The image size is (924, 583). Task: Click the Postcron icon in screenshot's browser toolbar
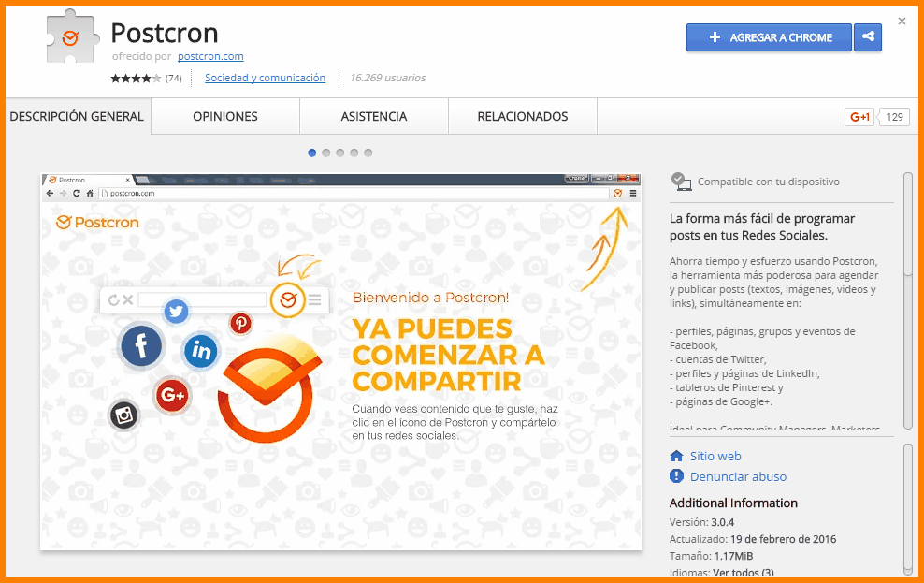(x=617, y=194)
